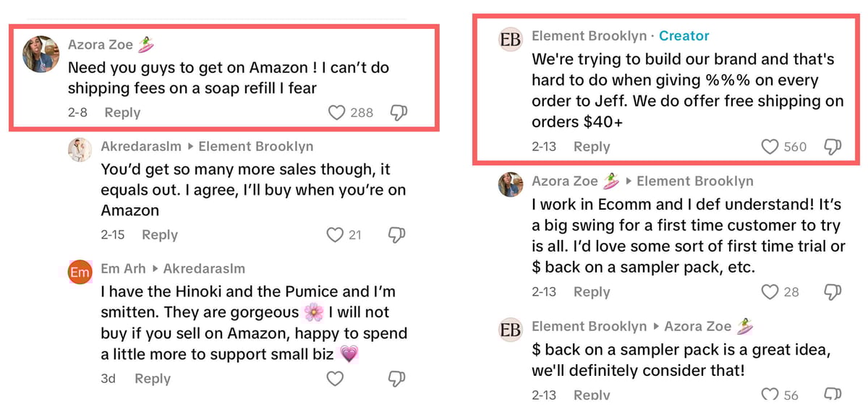The image size is (868, 412).
Task: Like Azora Zoe's Amazon comment with 288 likes
Action: pyautogui.click(x=336, y=112)
